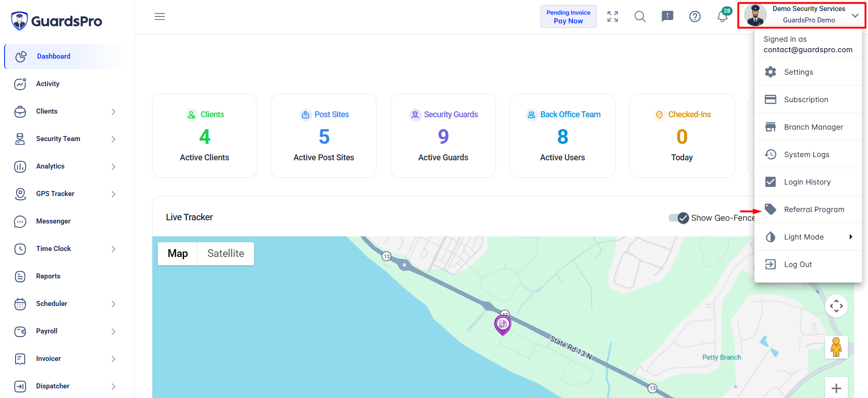
Task: Expand the Payroll sidebar submenu
Action: (113, 331)
